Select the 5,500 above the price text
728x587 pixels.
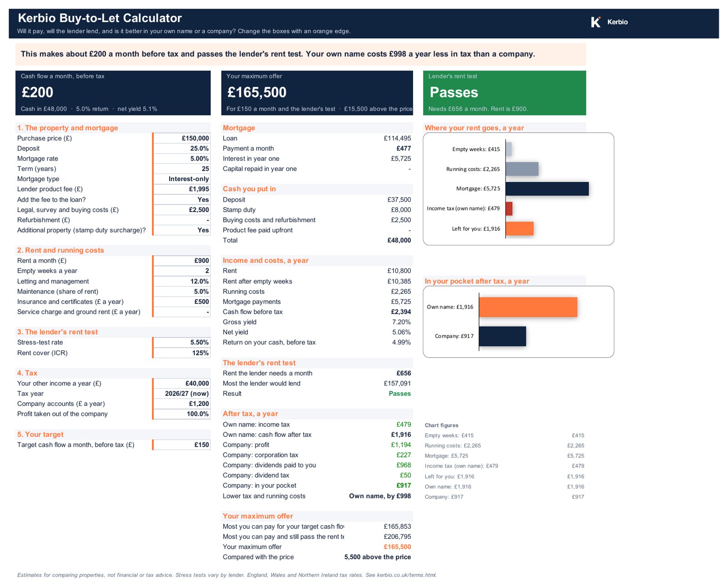[x=378, y=557]
